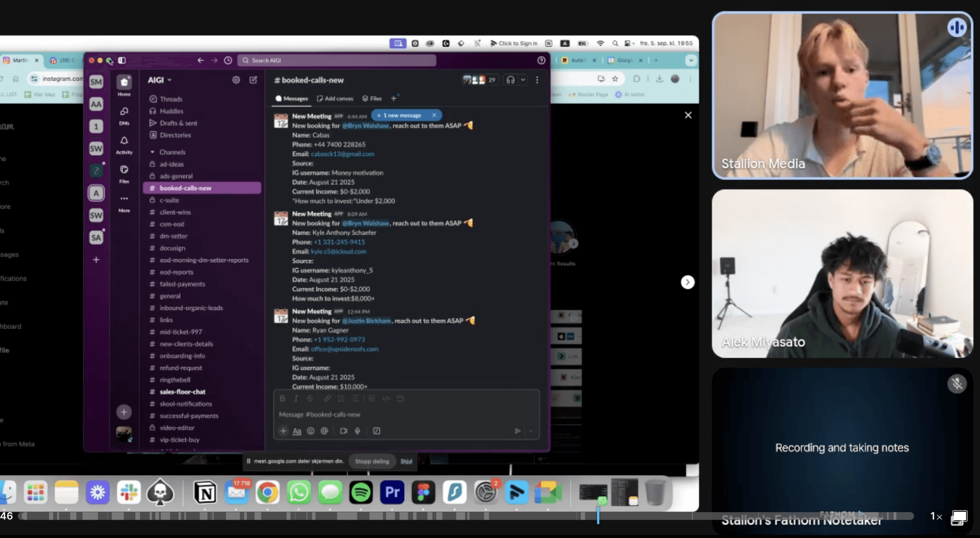Open the emoji picker in composer
This screenshot has width=980, height=538.
[x=310, y=431]
